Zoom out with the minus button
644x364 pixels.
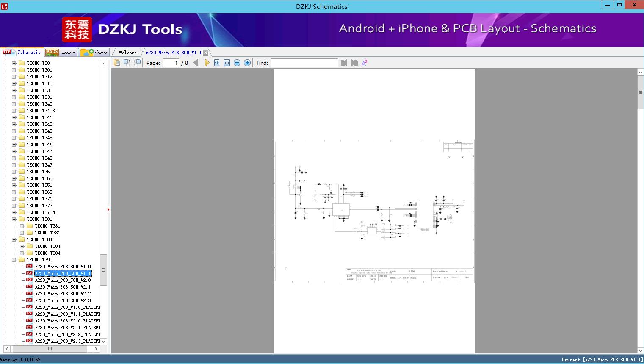[x=237, y=63]
